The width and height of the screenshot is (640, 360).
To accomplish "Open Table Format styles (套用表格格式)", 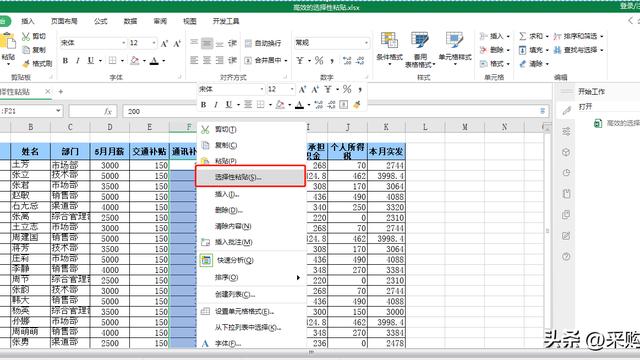I will (x=420, y=49).
